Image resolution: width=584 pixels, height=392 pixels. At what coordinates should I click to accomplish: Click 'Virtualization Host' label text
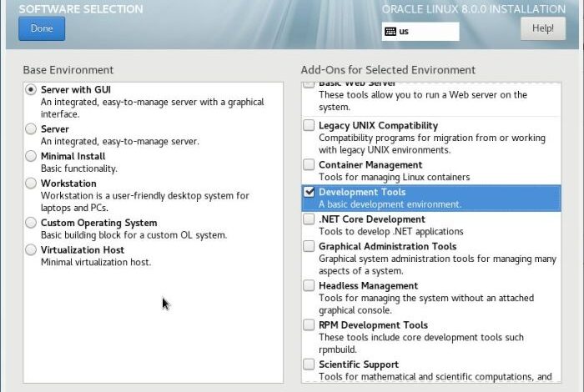(x=83, y=249)
